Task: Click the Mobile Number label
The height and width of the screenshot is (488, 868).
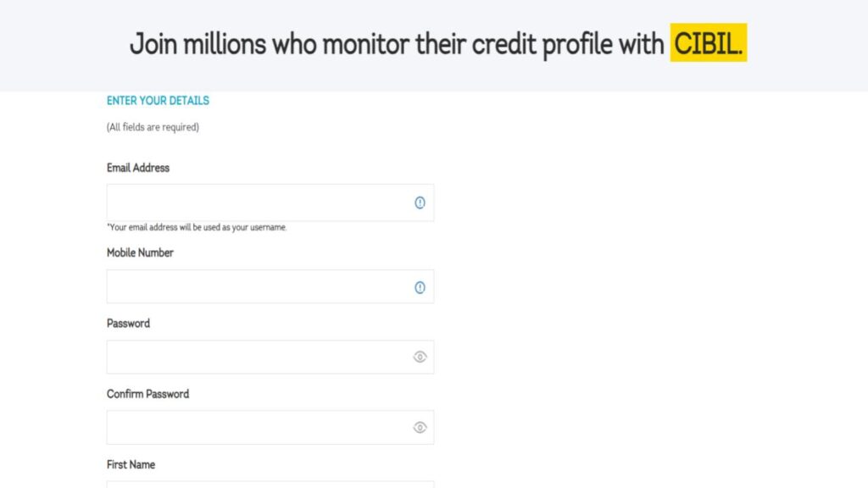Action: [140, 252]
